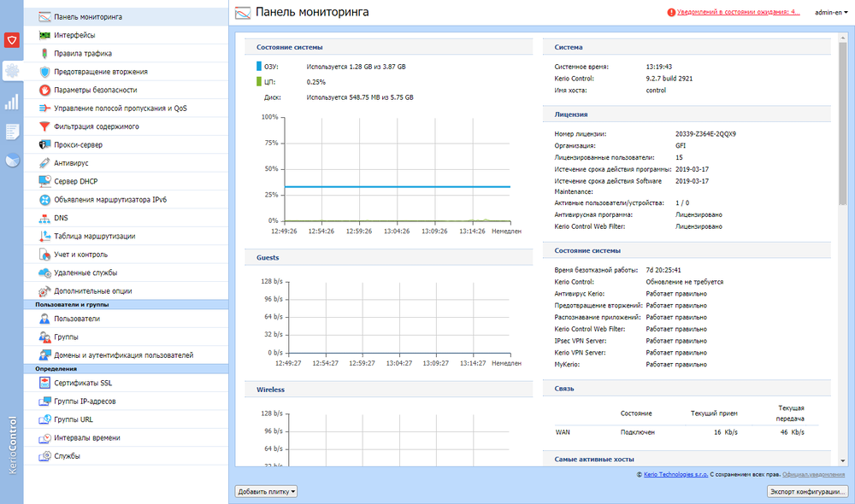The image size is (855, 504).
Task: Click the Правила трафика icon
Action: tap(44, 54)
